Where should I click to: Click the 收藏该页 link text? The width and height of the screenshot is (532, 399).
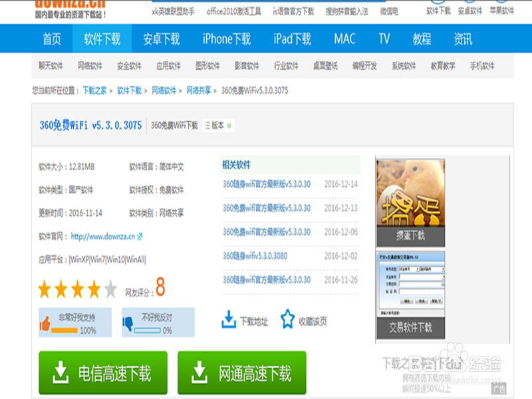(313, 321)
